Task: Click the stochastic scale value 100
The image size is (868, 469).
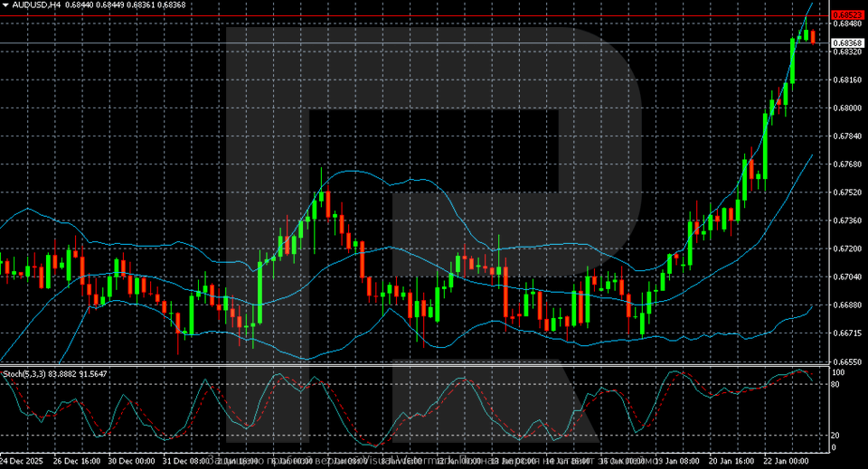Action: click(x=838, y=372)
